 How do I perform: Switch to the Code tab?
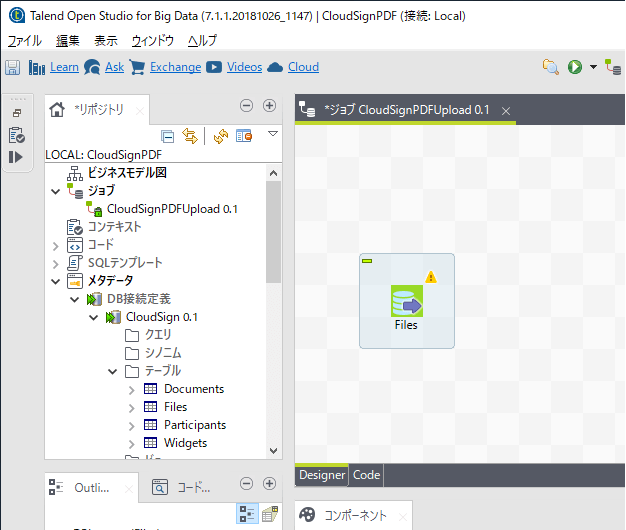pyautogui.click(x=366, y=475)
